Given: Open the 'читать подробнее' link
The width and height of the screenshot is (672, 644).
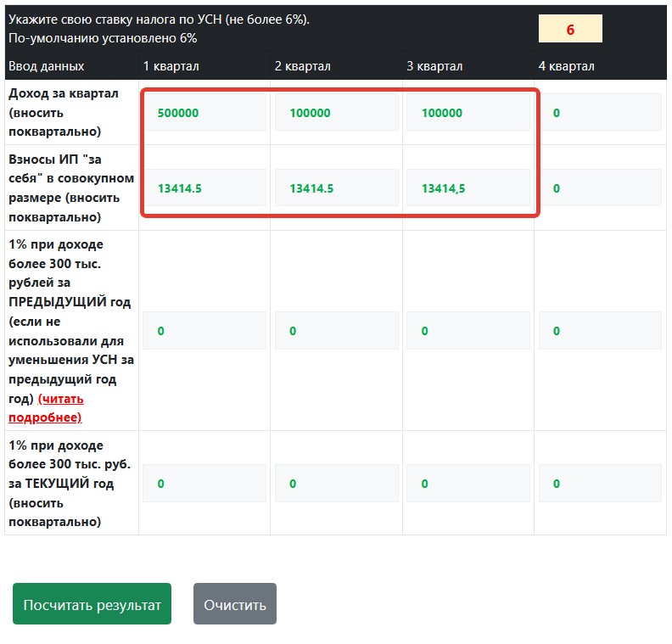Looking at the screenshot, I should click(x=46, y=407).
